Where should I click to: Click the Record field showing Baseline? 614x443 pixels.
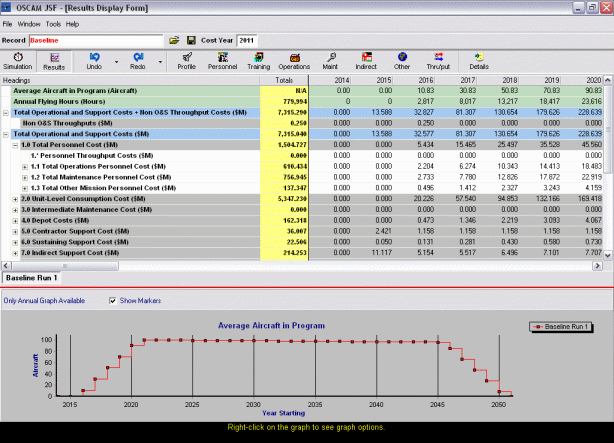pyautogui.click(x=96, y=40)
